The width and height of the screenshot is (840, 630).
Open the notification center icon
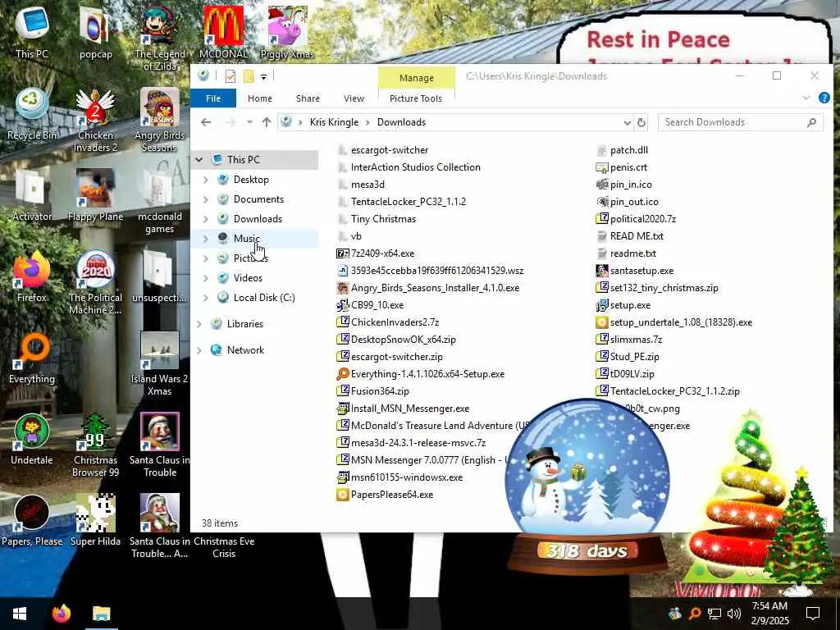[x=813, y=614]
